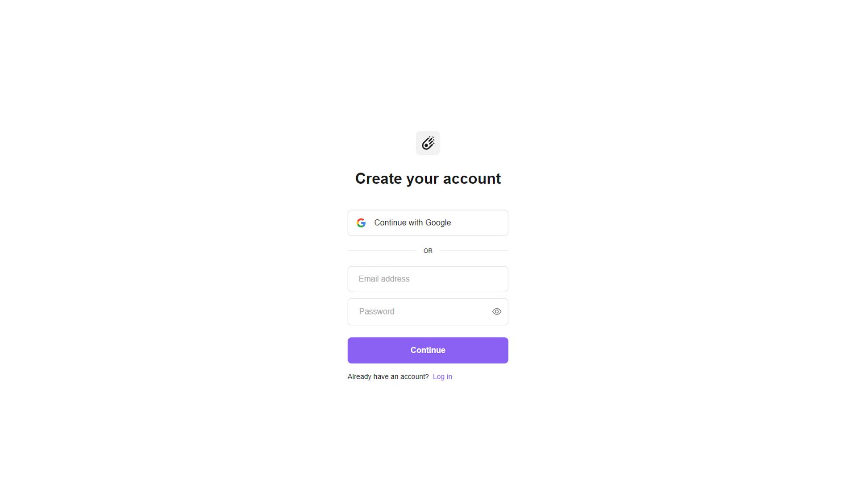The height and width of the screenshot is (504, 857).
Task: Select the Password input field
Action: point(428,311)
